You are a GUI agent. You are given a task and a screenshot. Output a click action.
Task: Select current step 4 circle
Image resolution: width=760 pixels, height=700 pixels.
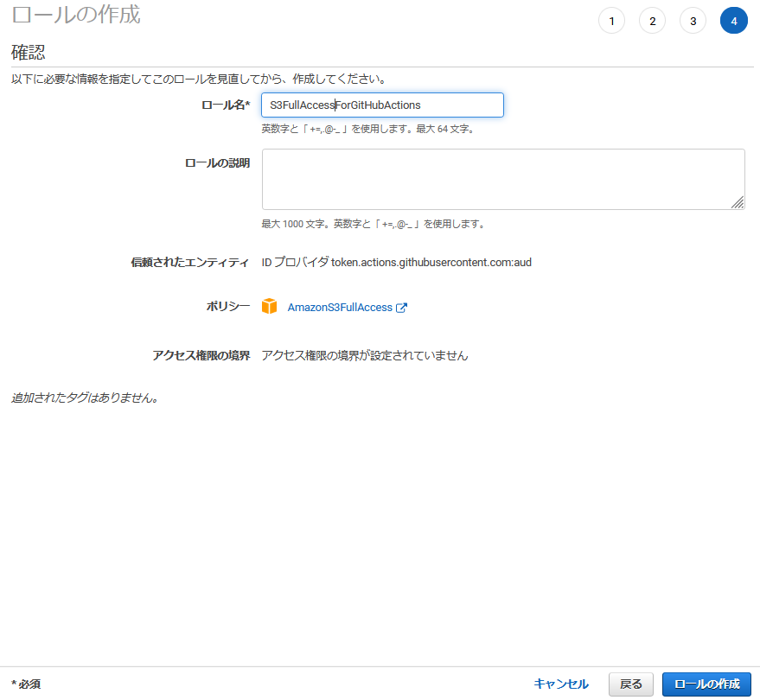coord(734,21)
